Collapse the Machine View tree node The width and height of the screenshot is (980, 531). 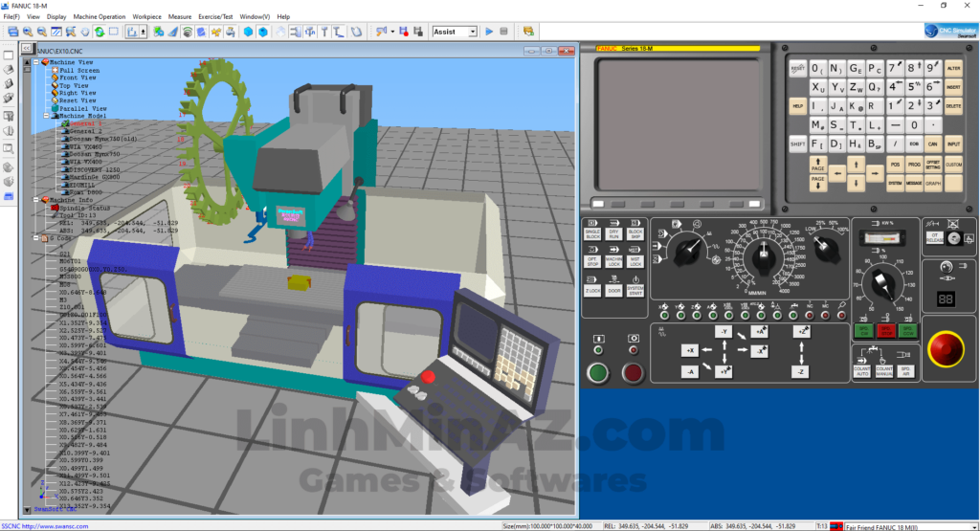coord(36,62)
